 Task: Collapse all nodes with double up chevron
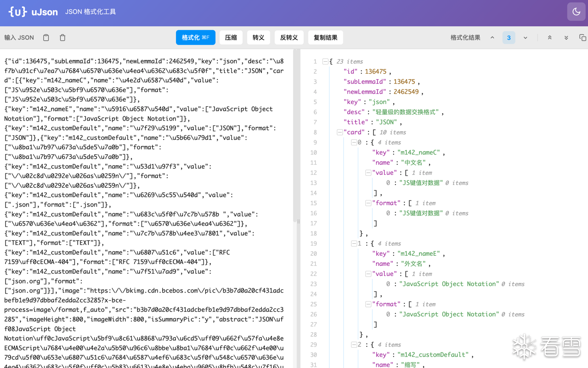tap(549, 38)
